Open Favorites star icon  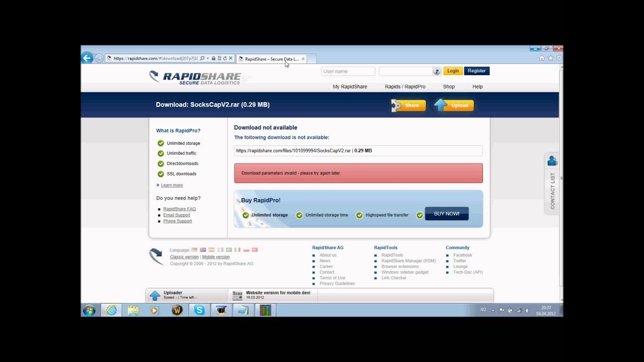(x=550, y=58)
